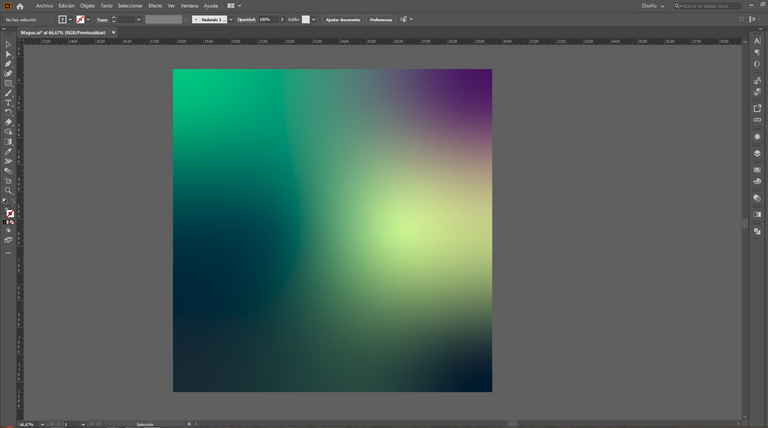Click the Ajustar documento button
The image size is (768, 428).
(343, 20)
